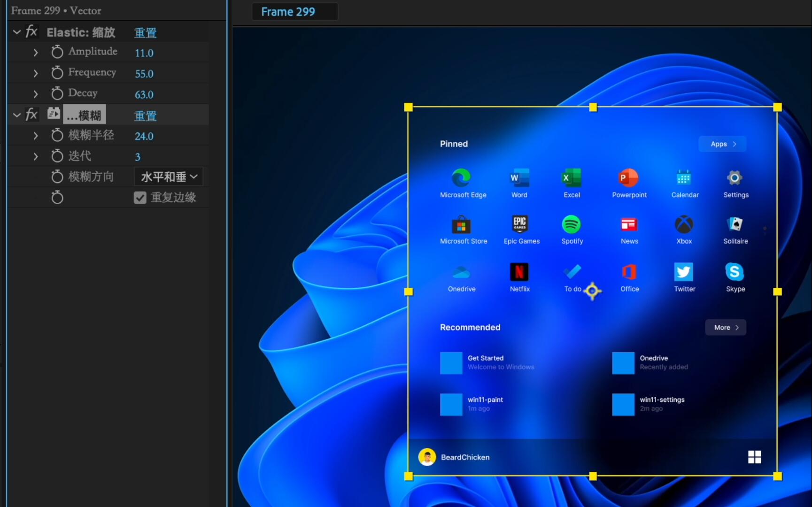The image size is (812, 507).
Task: Click 重置 to reset the Elastic effect
Action: click(145, 32)
